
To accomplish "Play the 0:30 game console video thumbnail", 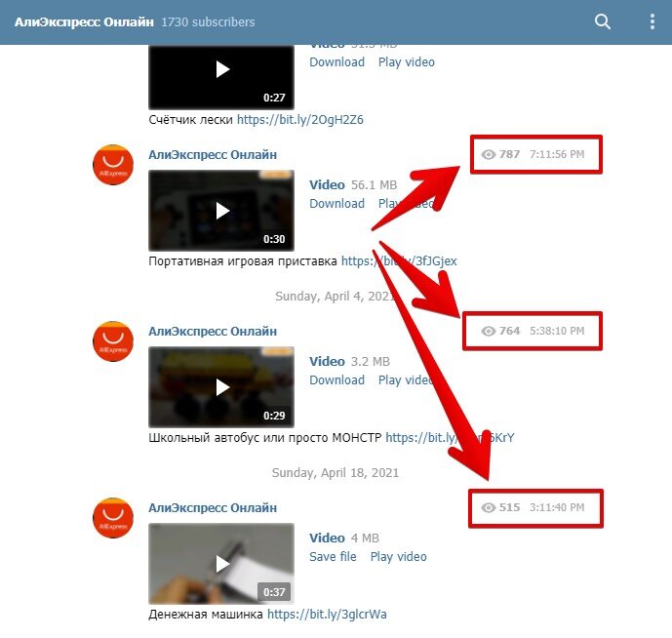I will (221, 211).
